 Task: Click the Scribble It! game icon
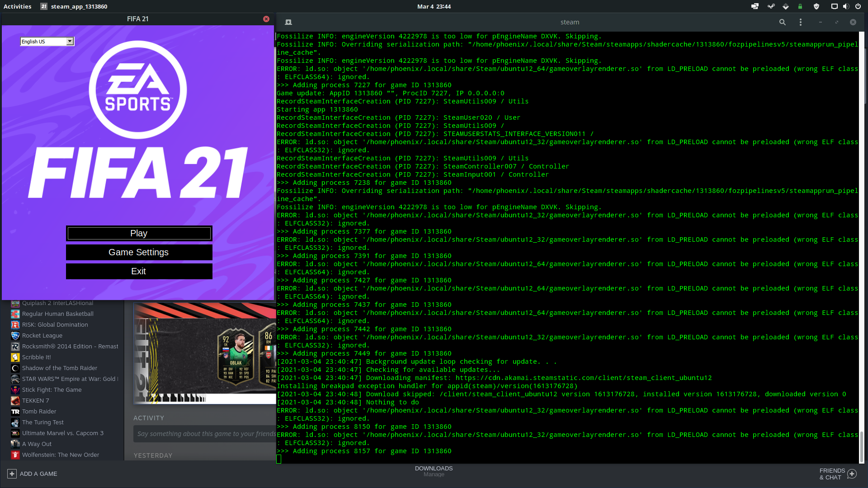(x=15, y=357)
